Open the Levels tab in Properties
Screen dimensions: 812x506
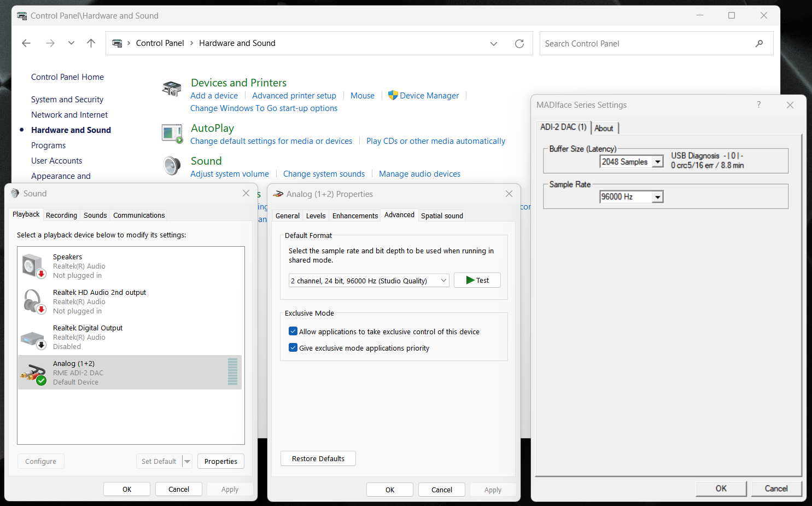[x=316, y=216]
